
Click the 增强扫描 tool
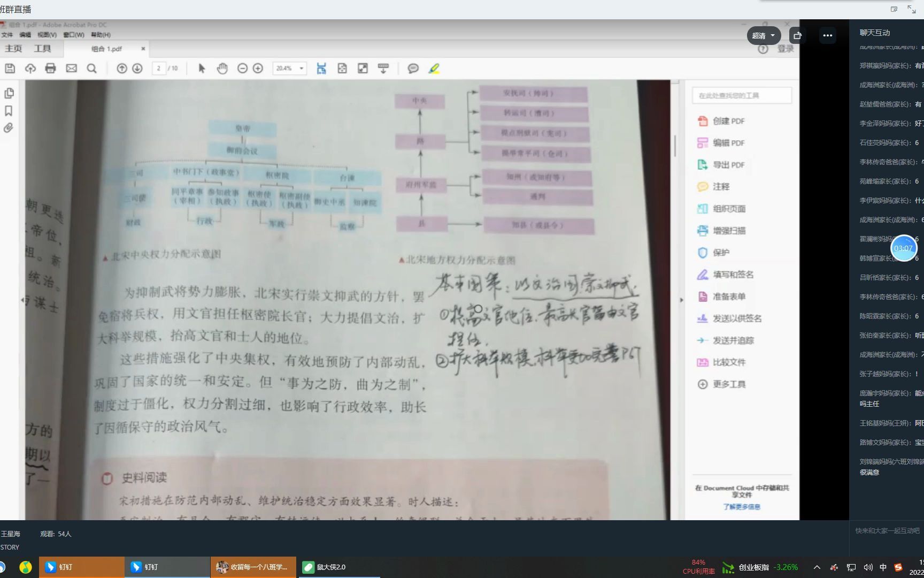pyautogui.click(x=721, y=231)
